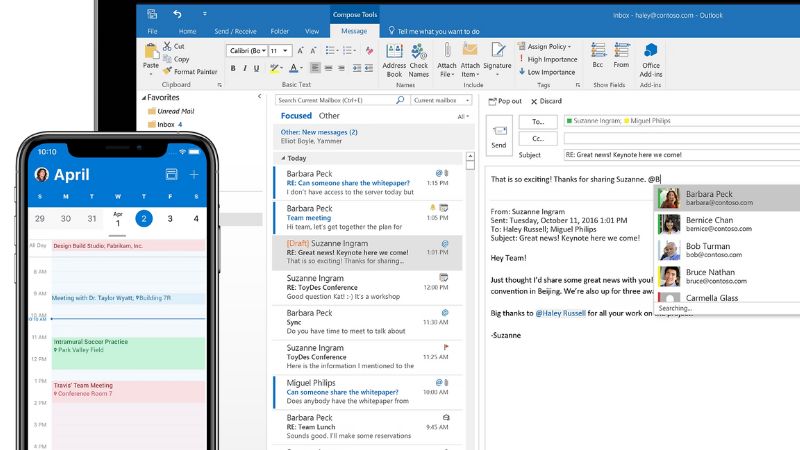Open the File tab

pyautogui.click(x=152, y=31)
